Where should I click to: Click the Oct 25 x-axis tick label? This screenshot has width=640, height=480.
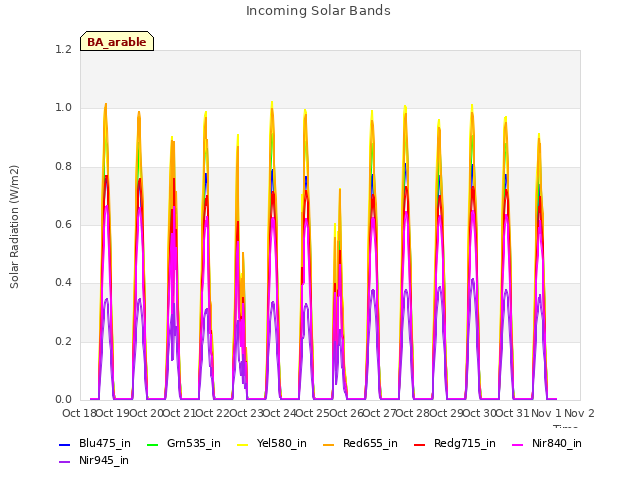(x=313, y=413)
